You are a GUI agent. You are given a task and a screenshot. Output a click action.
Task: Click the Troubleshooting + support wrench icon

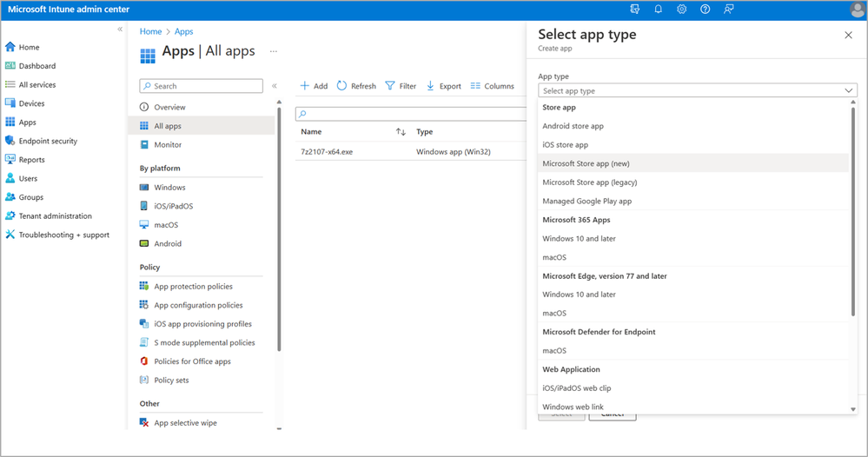tap(10, 235)
